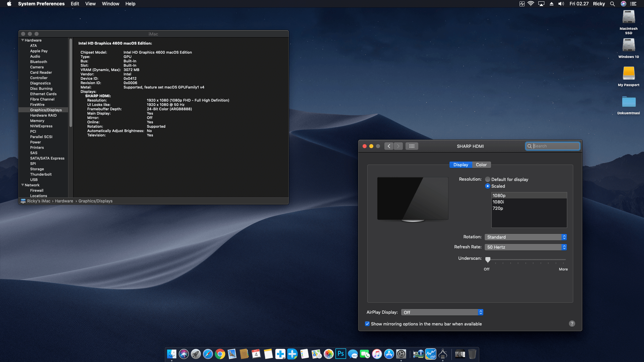Viewport: 644px width, 362px height.
Task: Open the Rotation dropdown set to Standard
Action: [x=526, y=237]
